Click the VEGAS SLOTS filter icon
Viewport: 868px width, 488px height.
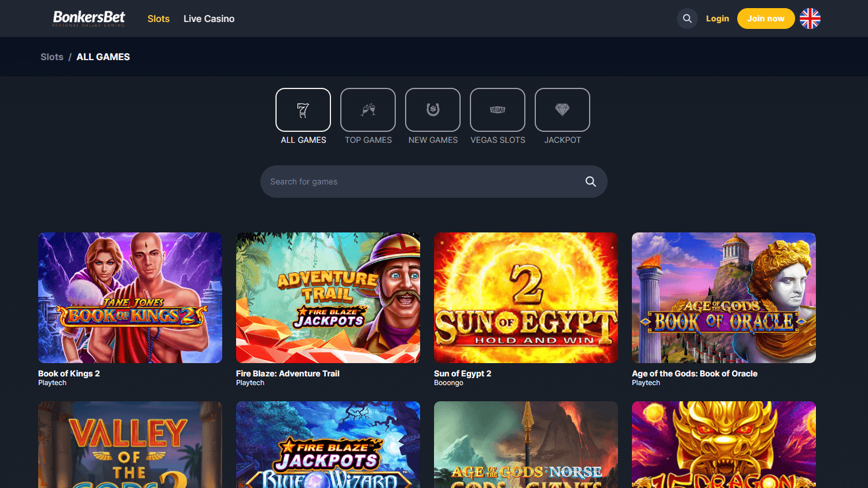point(498,109)
